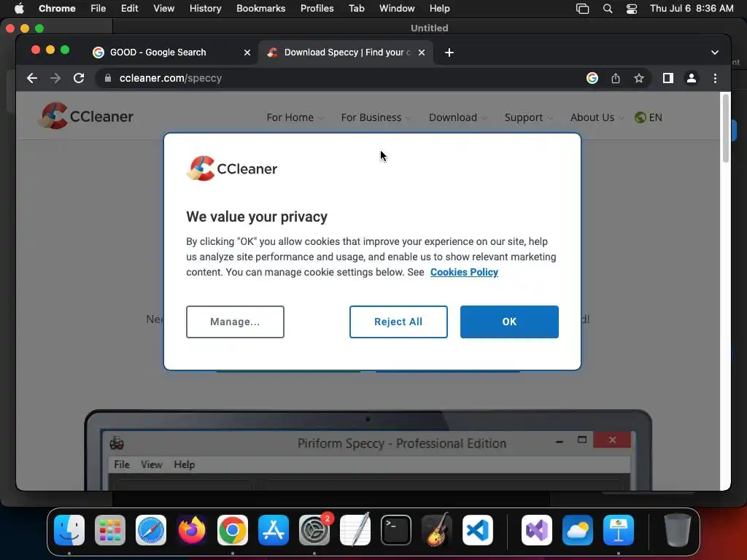Bookmark this page with star icon
Screen dimensions: 747x560
[639, 78]
